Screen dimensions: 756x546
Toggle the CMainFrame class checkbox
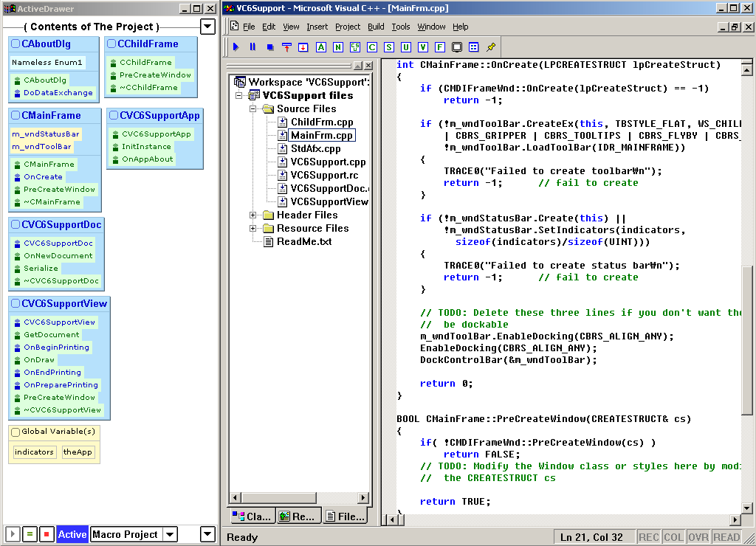pos(16,115)
